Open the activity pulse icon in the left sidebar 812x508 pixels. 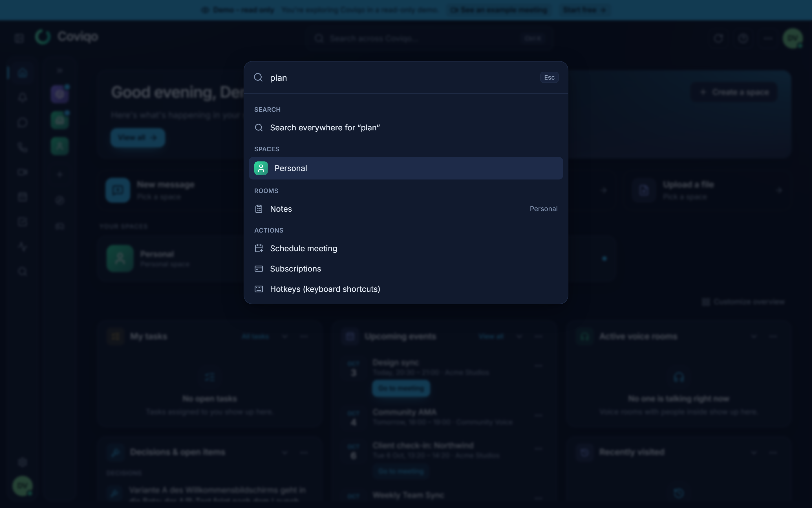23,247
